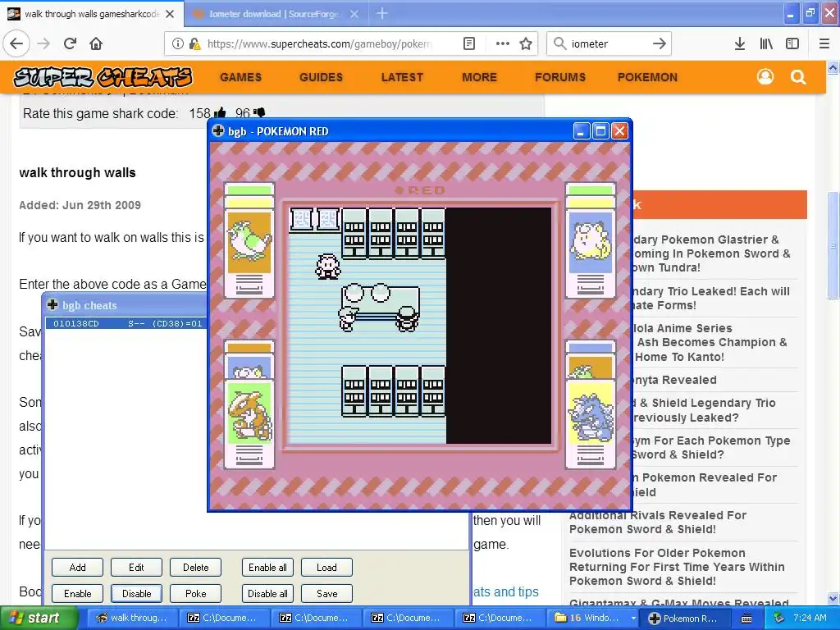The image size is (840, 630).
Task: Close the Iometer download tab
Action: (354, 14)
